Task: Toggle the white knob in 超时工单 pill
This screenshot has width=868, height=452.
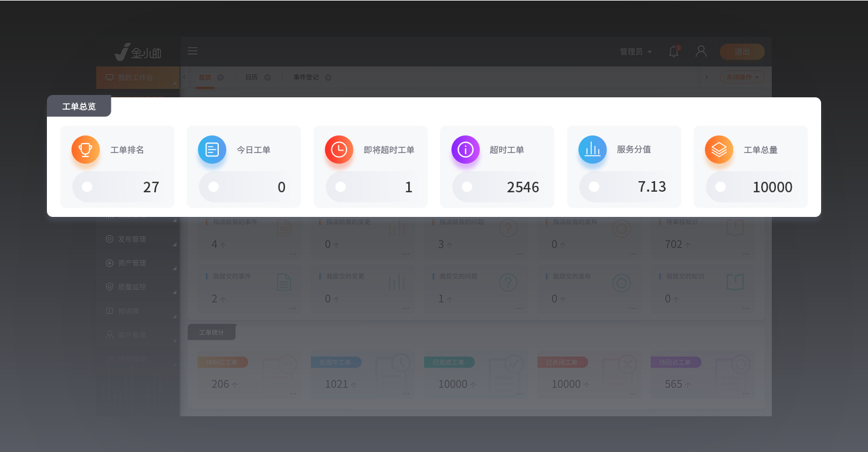Action: (x=467, y=187)
